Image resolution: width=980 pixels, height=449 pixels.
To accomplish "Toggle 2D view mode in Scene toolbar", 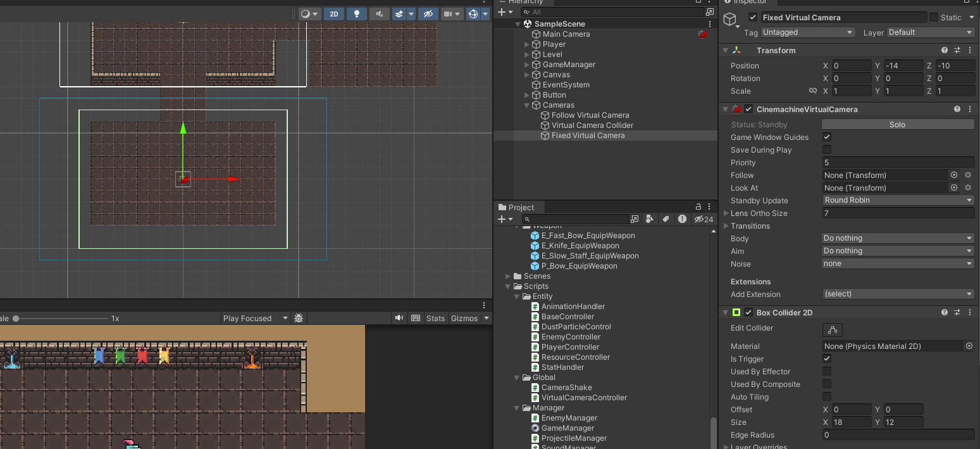I will point(334,14).
